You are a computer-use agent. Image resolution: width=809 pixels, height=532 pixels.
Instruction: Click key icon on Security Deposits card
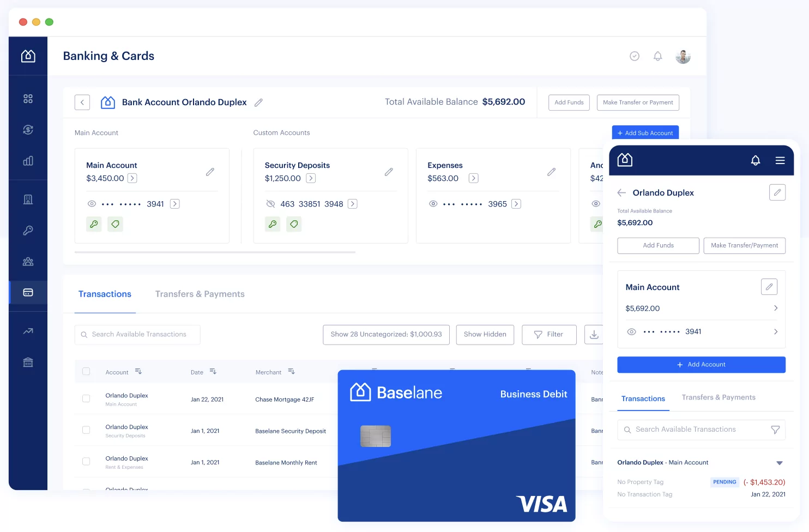click(273, 224)
